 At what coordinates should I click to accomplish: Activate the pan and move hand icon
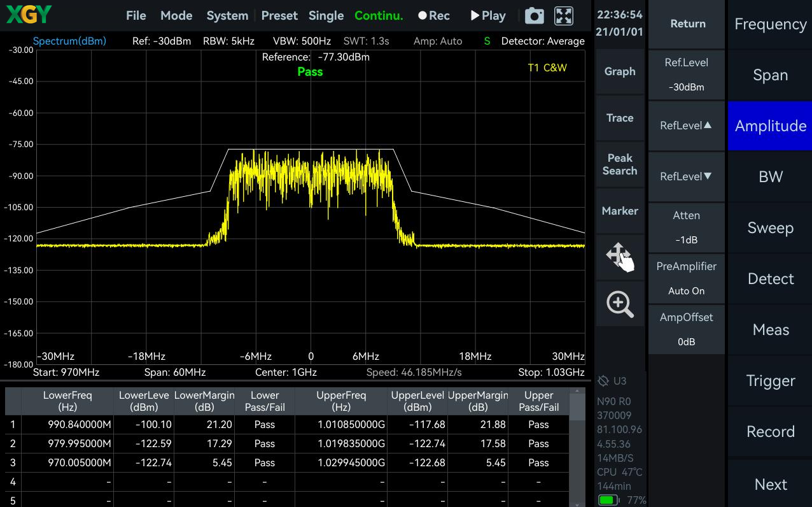tap(620, 257)
